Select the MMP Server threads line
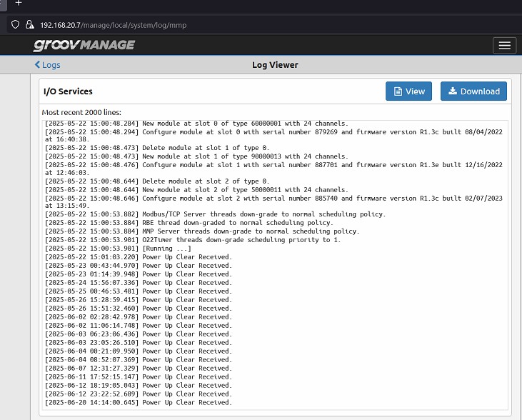Image resolution: width=522 pixels, height=420 pixels. 202,231
